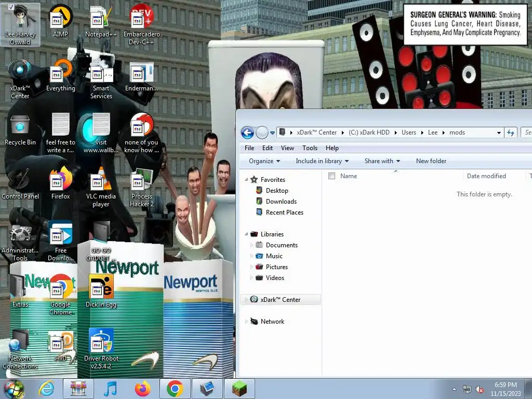This screenshot has width=532, height=399.
Task: Select Recent Places under Favorites
Action: (x=285, y=212)
